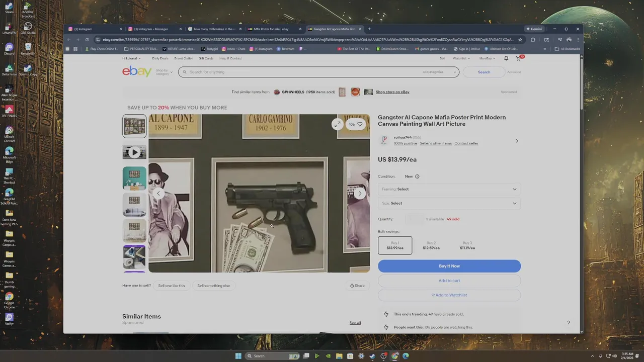Open the Gift Cards menu link
The image size is (644, 362).
[206, 58]
